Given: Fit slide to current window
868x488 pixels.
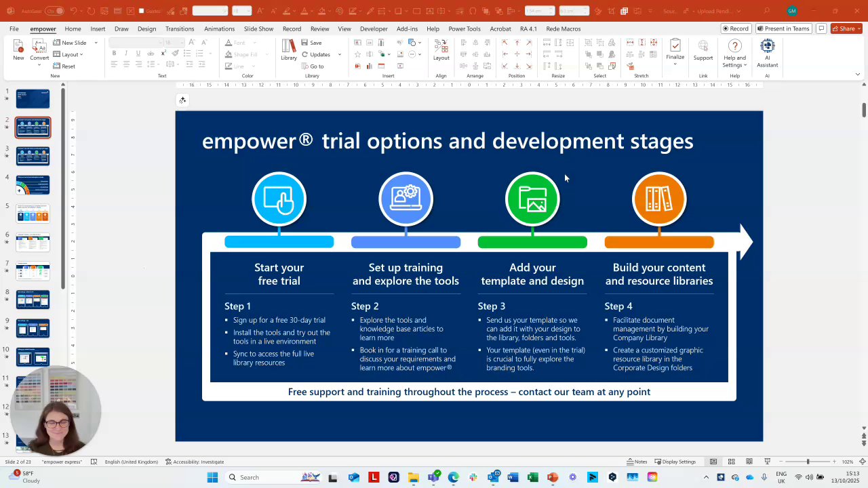Looking at the screenshot, I should point(861,462).
